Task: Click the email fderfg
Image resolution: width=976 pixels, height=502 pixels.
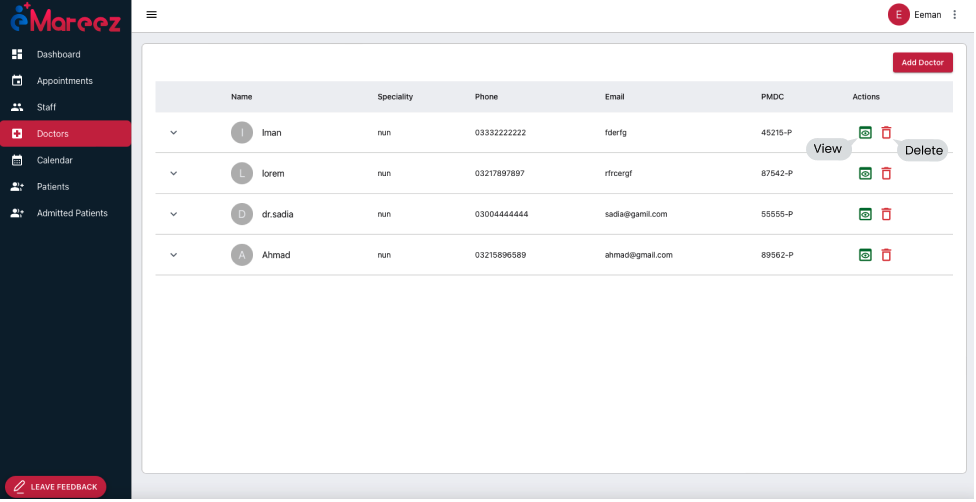Action: click(616, 133)
